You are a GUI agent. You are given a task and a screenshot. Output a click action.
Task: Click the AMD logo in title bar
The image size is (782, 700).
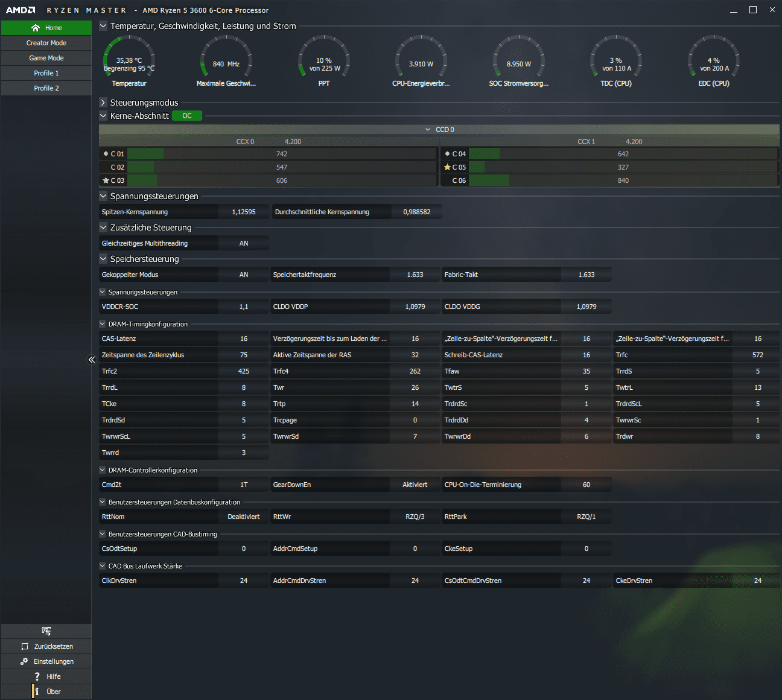pyautogui.click(x=21, y=10)
